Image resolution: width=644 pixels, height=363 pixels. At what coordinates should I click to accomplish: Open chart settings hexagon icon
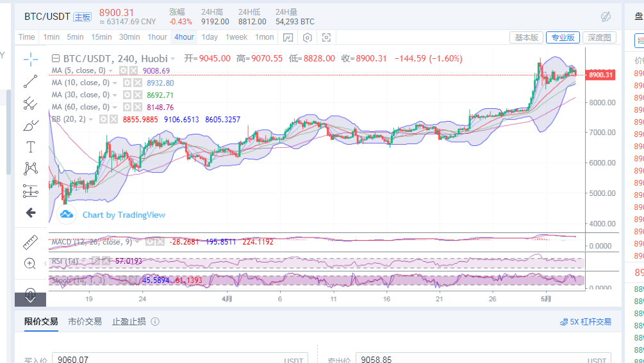click(307, 38)
